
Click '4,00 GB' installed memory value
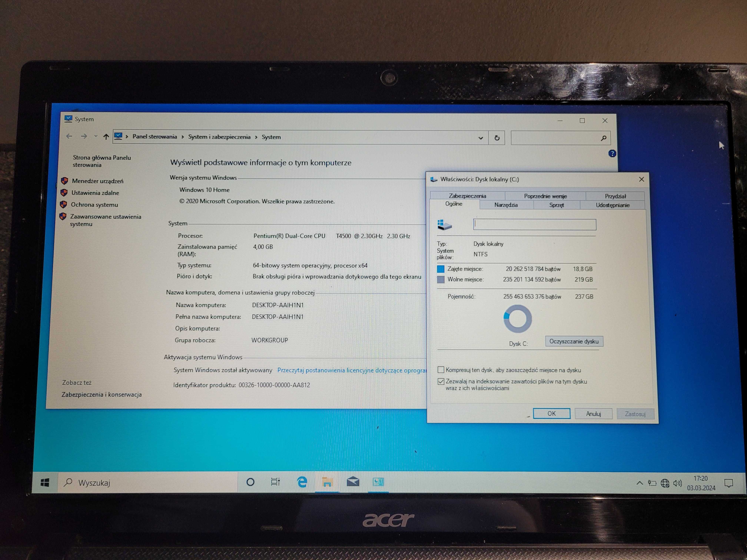[x=263, y=247]
